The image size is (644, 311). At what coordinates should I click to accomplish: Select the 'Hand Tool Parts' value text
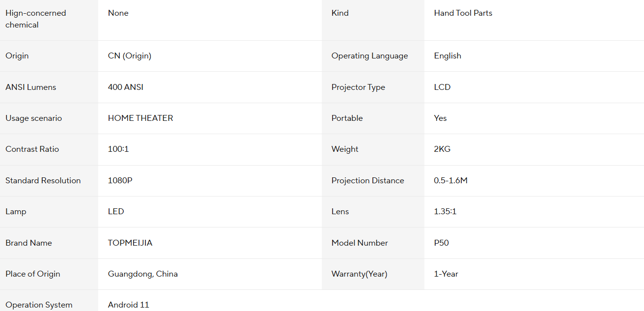click(463, 13)
